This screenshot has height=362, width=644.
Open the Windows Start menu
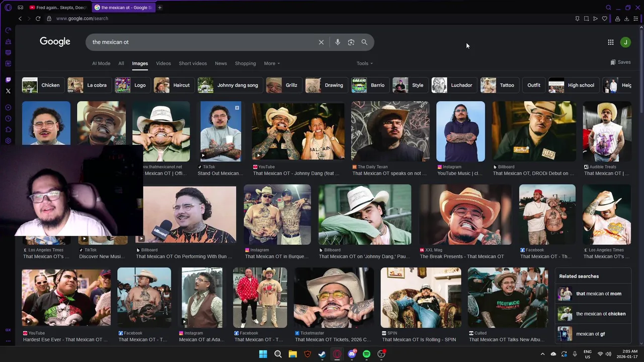click(x=263, y=354)
